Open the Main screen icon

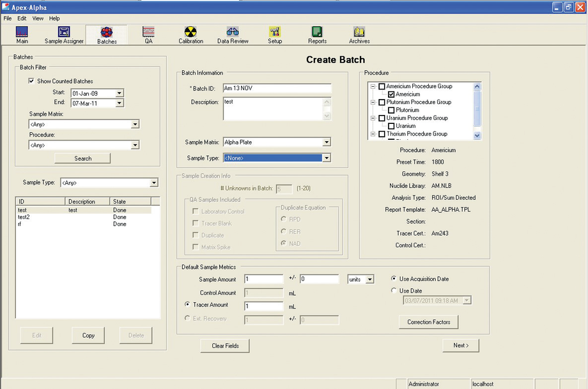22,34
